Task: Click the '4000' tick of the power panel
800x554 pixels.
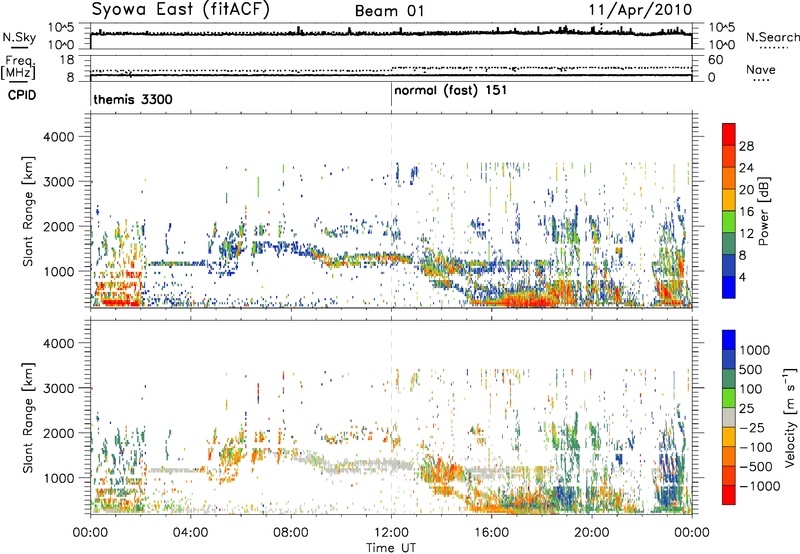Action: click(59, 137)
